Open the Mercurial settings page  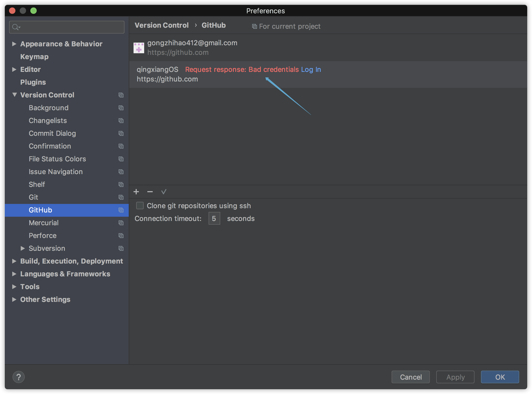point(44,223)
